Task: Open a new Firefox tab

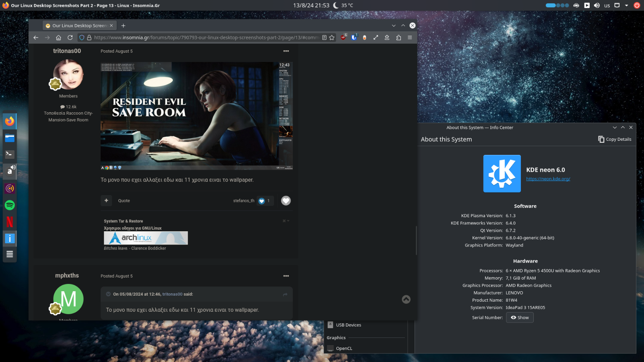Action: tap(123, 25)
